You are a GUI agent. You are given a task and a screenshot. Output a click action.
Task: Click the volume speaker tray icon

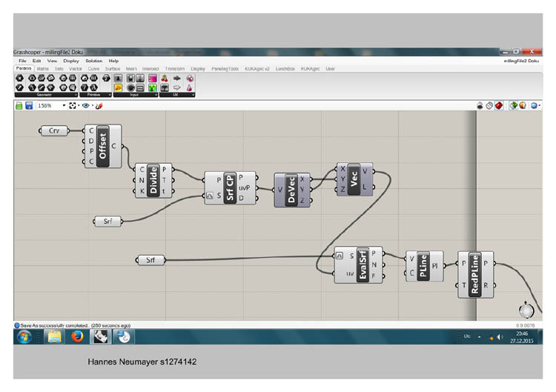(500, 337)
